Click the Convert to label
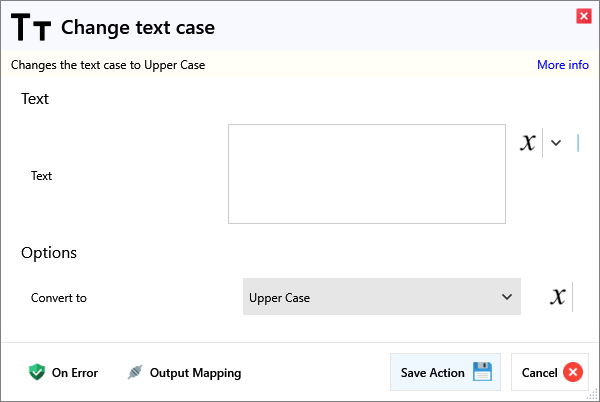 pos(59,298)
